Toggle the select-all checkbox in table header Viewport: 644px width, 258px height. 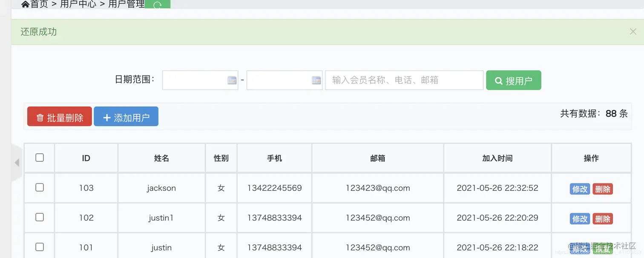coord(39,157)
